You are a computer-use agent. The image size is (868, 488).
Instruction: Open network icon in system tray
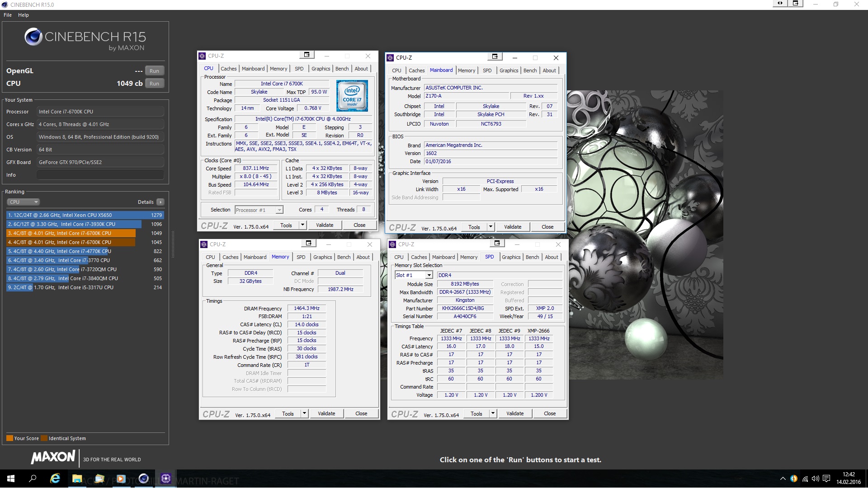click(805, 479)
